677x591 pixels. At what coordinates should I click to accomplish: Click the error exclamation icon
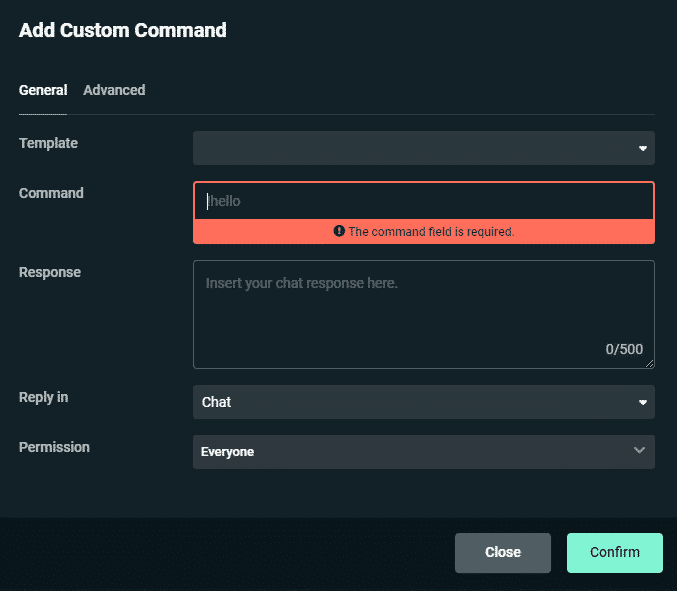[x=339, y=231]
